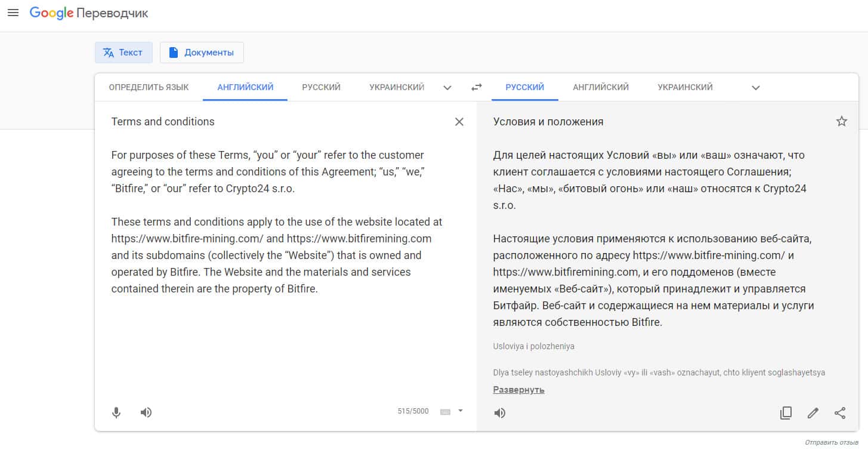Start voice input with microphone
The width and height of the screenshot is (868, 453).
[x=116, y=412]
